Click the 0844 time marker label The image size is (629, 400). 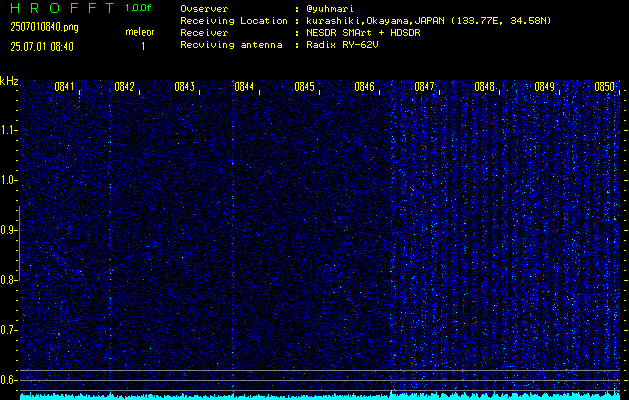coord(244,87)
